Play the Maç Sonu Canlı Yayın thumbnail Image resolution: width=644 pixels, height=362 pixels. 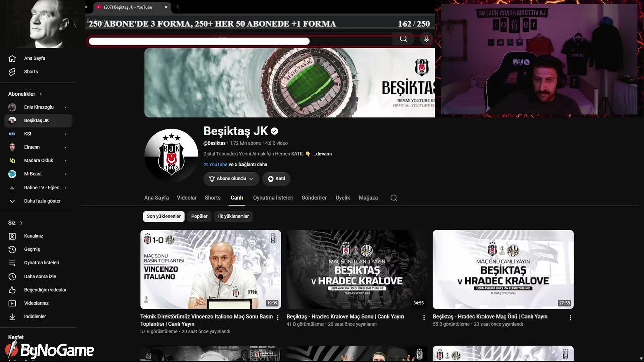(x=357, y=269)
